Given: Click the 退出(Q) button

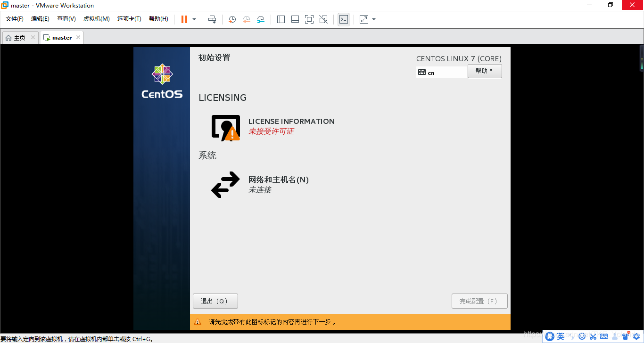Looking at the screenshot, I should coord(215,301).
